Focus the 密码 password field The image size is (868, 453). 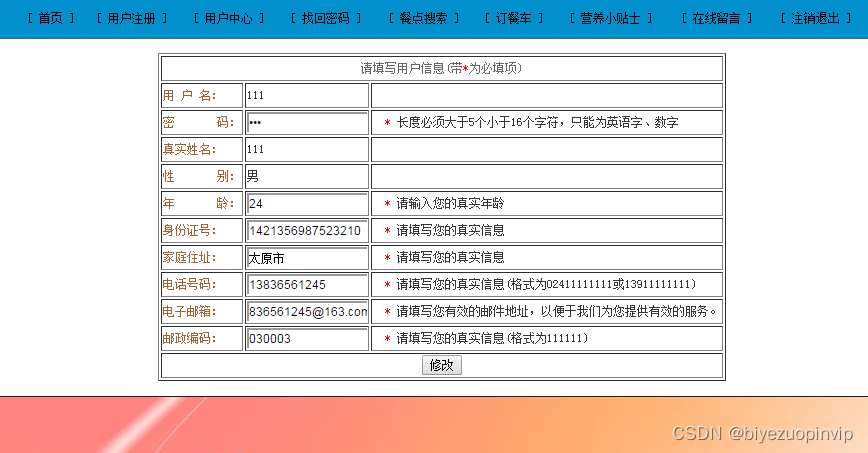pos(307,122)
